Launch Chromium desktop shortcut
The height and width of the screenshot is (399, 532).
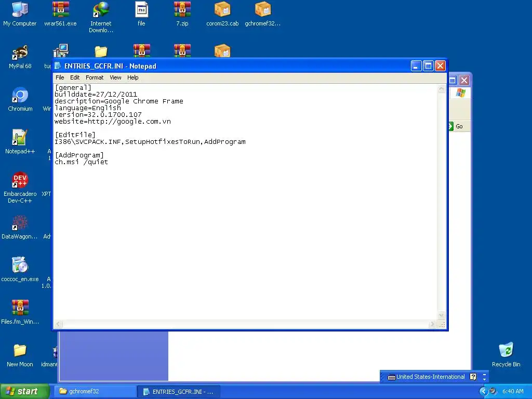click(20, 99)
